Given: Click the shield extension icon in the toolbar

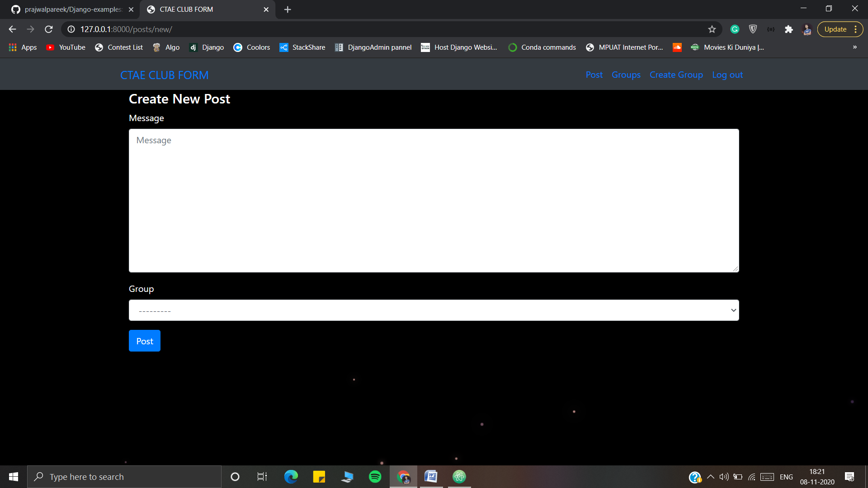Looking at the screenshot, I should pos(753,29).
